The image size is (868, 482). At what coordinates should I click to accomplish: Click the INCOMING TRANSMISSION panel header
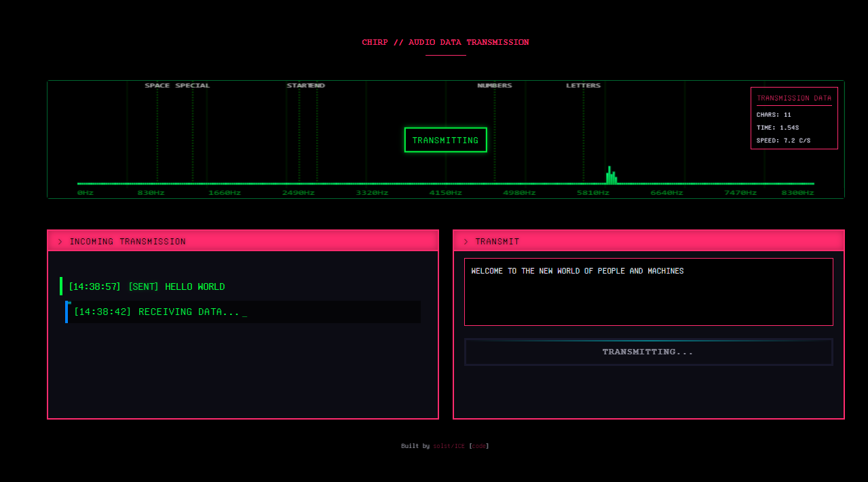(x=243, y=241)
